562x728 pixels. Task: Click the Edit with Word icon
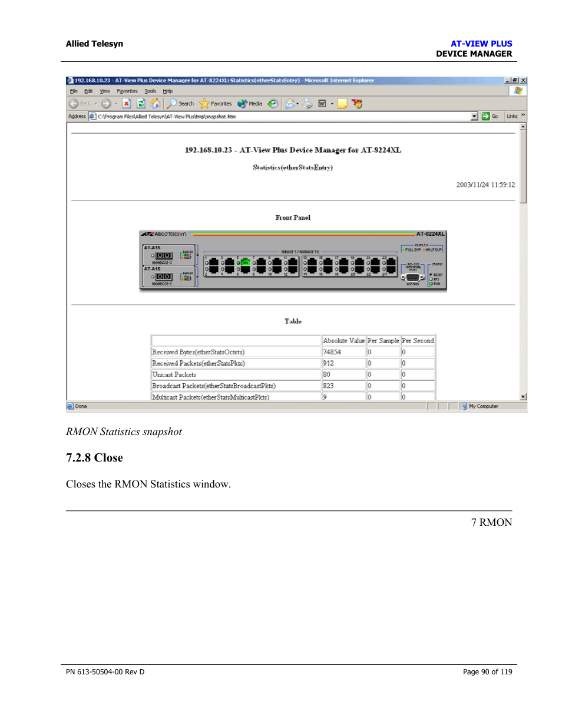(322, 104)
